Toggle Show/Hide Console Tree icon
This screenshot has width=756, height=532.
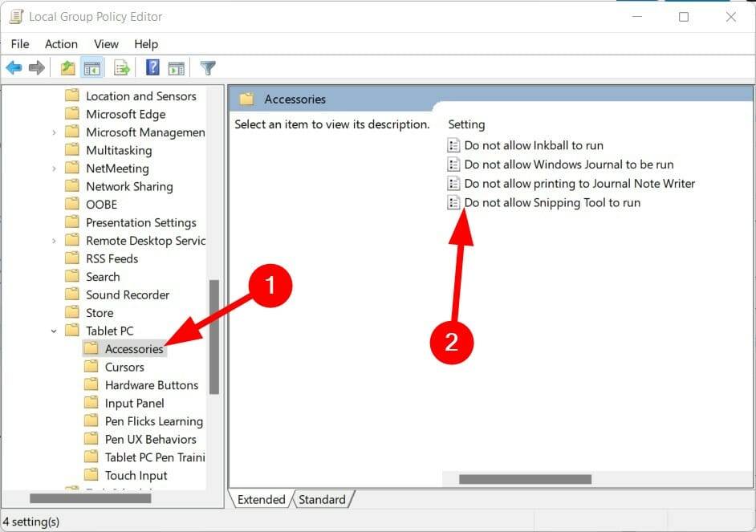91,68
